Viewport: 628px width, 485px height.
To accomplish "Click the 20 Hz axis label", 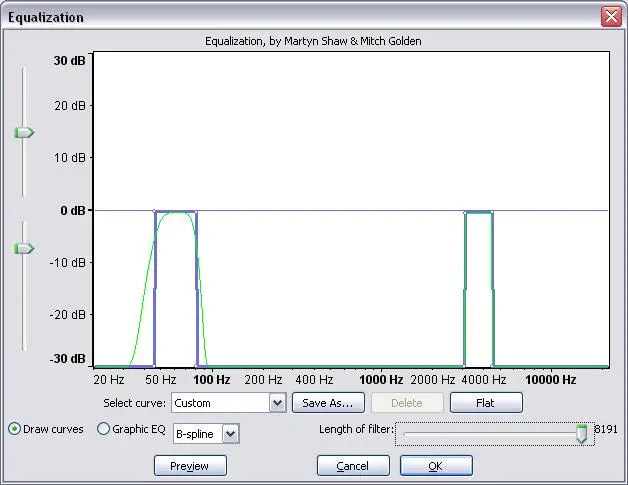I will pos(109,380).
